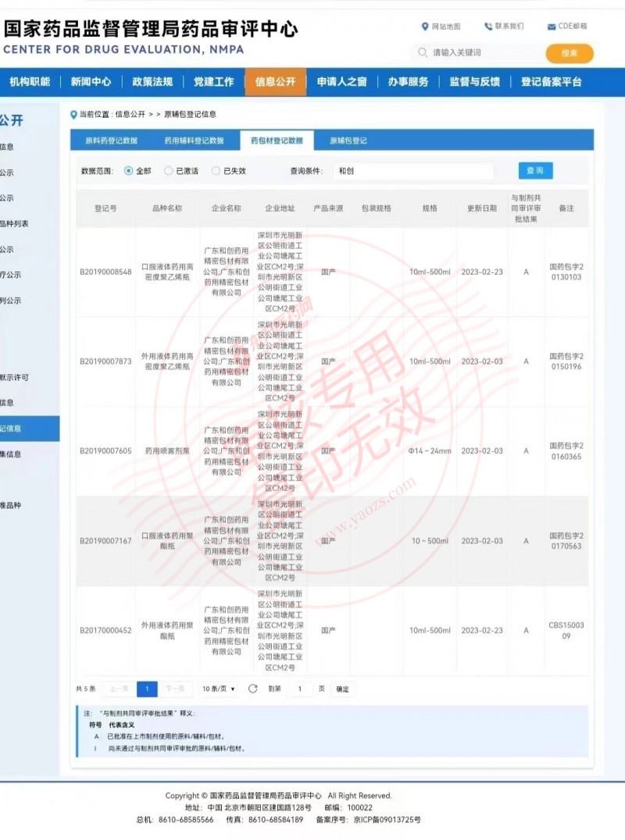This screenshot has width=625, height=840.
Task: Select the 全部 data range radio button
Action: point(129,171)
